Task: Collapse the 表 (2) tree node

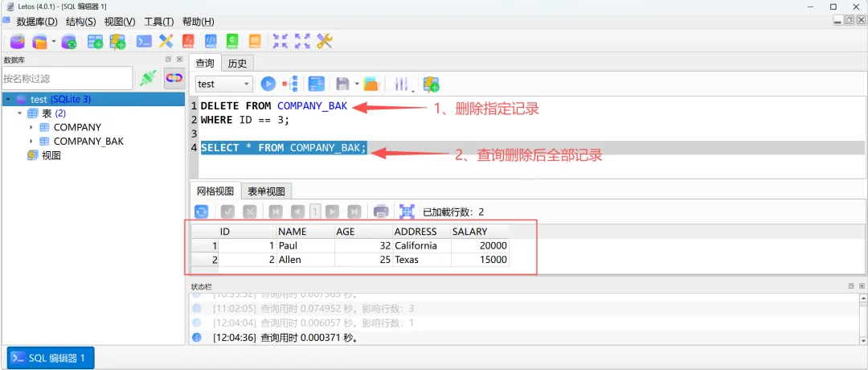Action: tap(20, 113)
